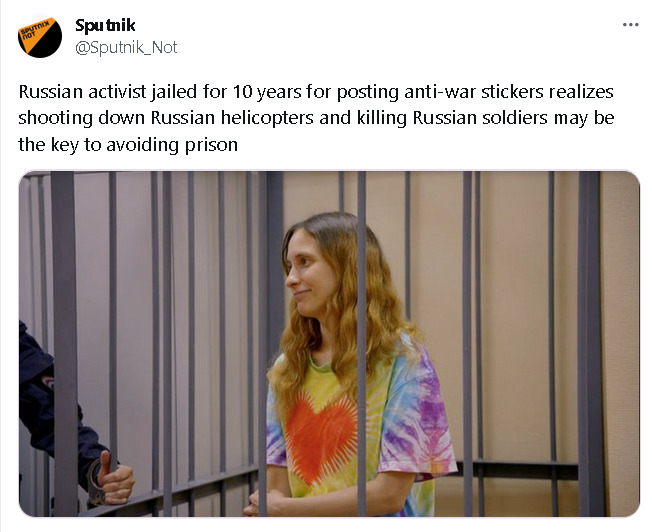
Task: Open the three-dot more options menu
Action: click(630, 25)
